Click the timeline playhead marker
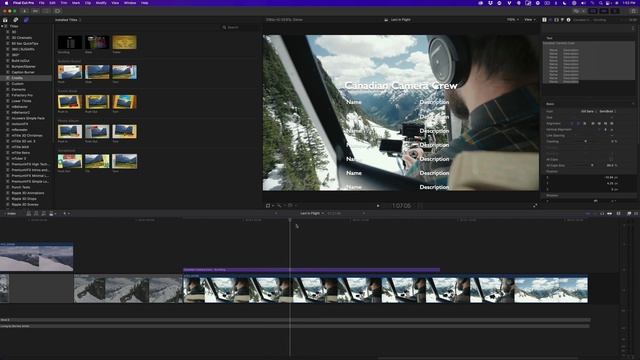The width and height of the screenshot is (640, 360). click(290, 220)
